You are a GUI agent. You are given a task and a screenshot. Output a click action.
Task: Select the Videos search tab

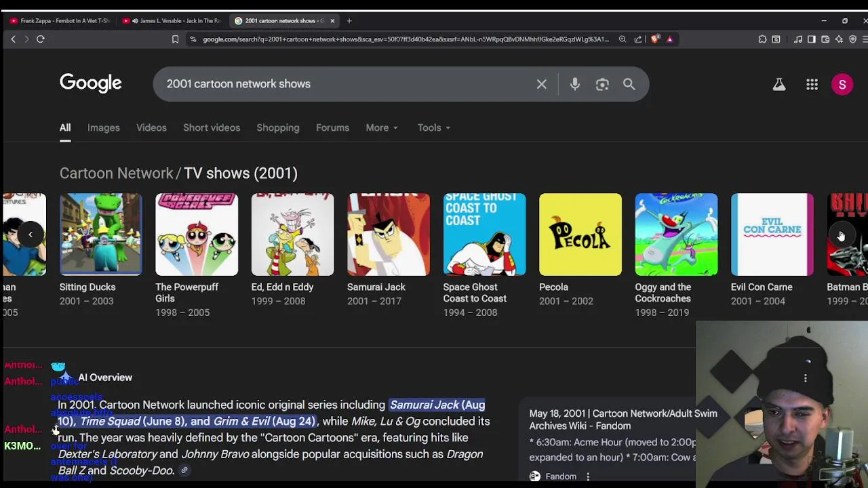coord(151,127)
